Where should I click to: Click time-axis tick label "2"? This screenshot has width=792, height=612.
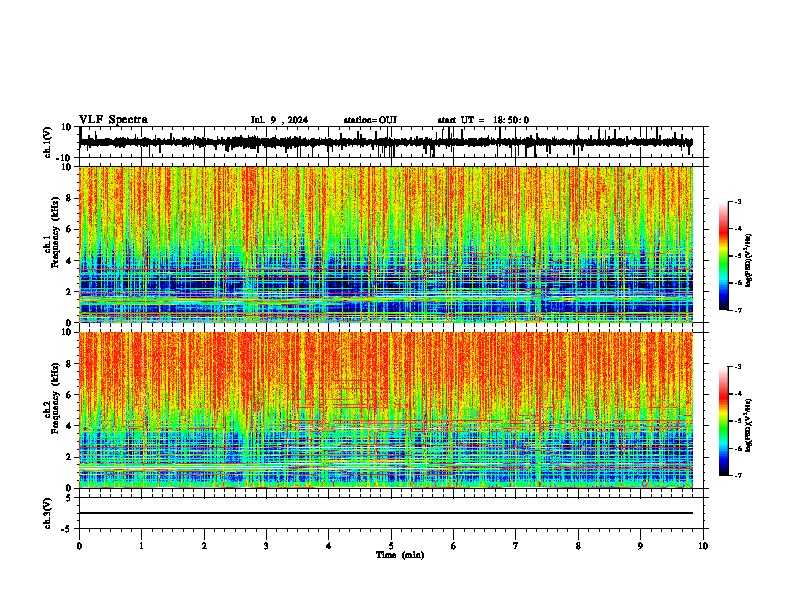[x=204, y=546]
